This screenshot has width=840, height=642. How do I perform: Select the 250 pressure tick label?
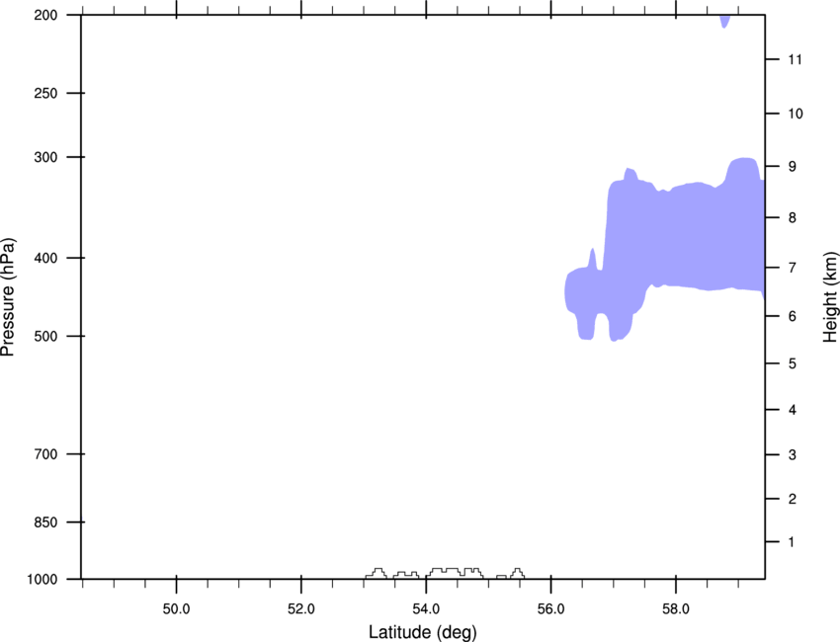(45, 93)
